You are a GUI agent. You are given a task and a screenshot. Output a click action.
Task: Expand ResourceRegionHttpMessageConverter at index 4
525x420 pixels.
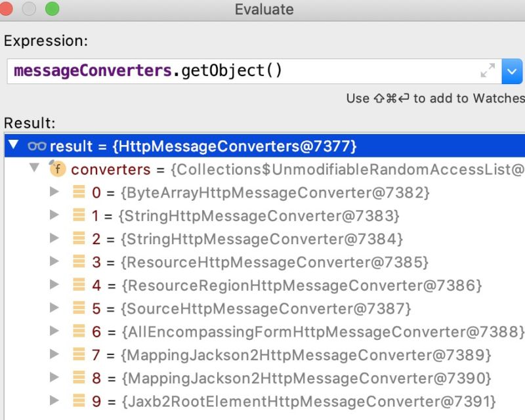tap(54, 285)
